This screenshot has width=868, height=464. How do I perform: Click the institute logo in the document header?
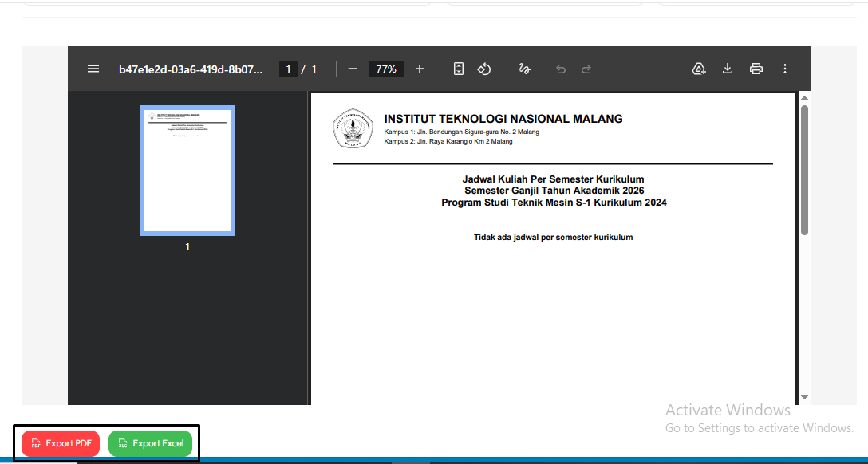tap(353, 128)
